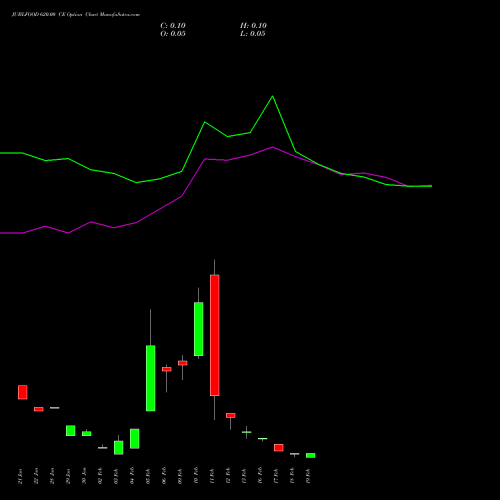Screen dimensions: 500x500
Task: Select the red candle for 21 Jan
Action: tap(23, 392)
